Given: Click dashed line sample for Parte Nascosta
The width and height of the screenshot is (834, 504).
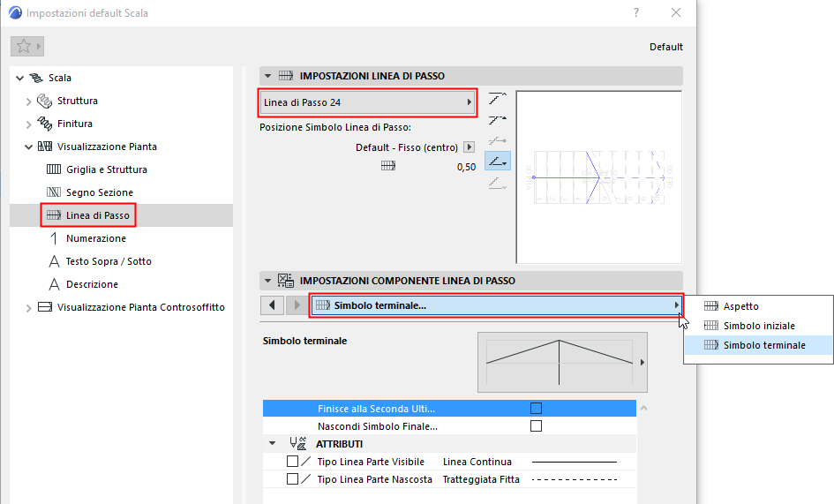Looking at the screenshot, I should coord(575,479).
